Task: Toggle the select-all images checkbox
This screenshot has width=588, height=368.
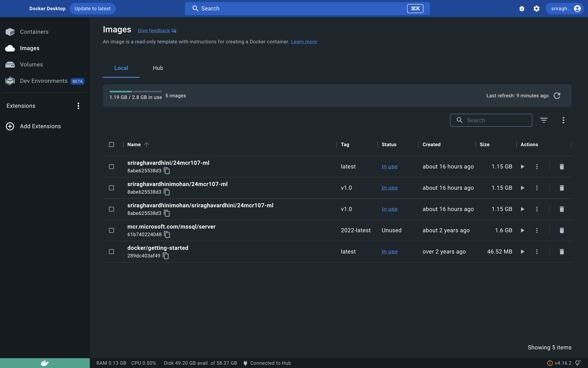Action: click(x=111, y=145)
